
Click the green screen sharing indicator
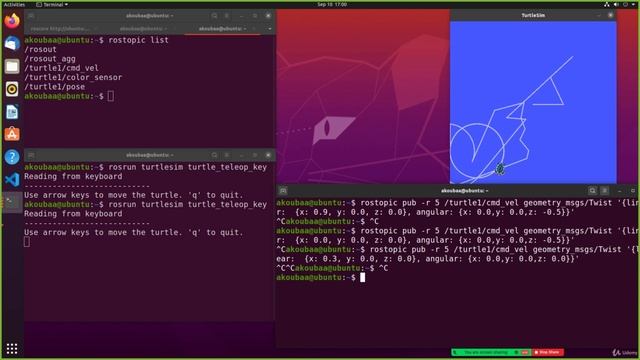tap(491, 352)
